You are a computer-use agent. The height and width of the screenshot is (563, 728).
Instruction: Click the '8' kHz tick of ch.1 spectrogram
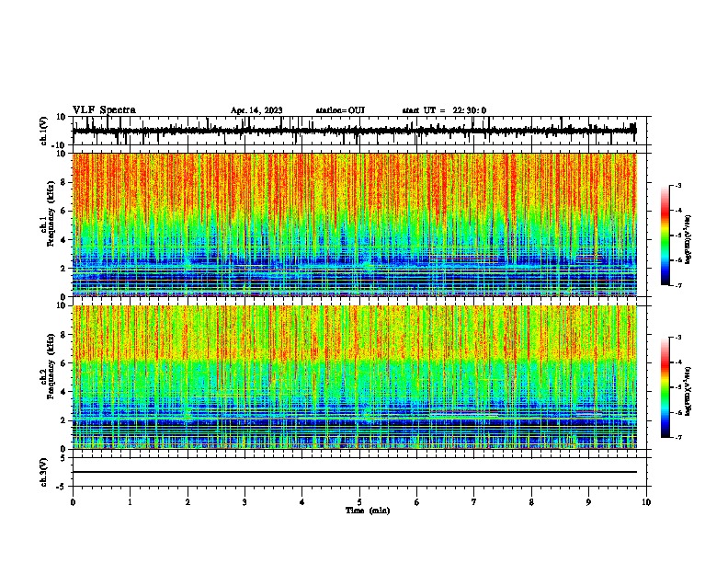pyautogui.click(x=63, y=182)
